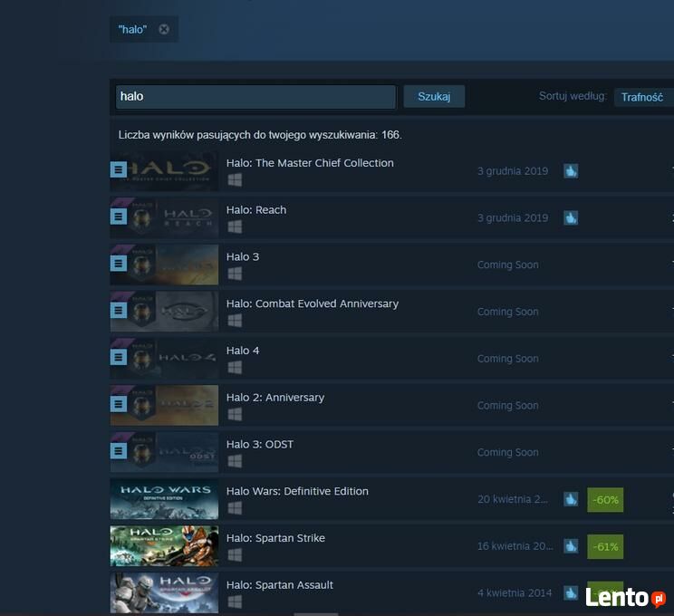Click the results count text showing 166
The height and width of the screenshot is (616, 674).
(x=260, y=135)
